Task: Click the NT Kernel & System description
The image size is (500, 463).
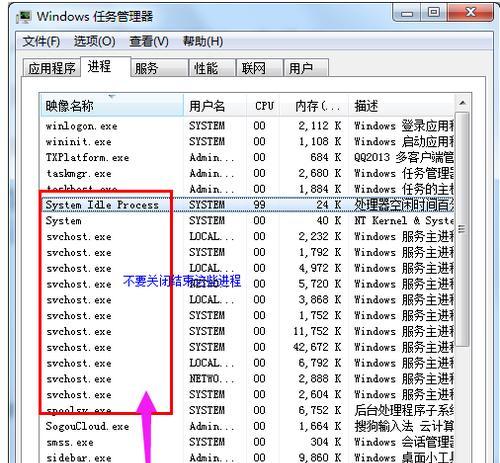Action: point(404,221)
